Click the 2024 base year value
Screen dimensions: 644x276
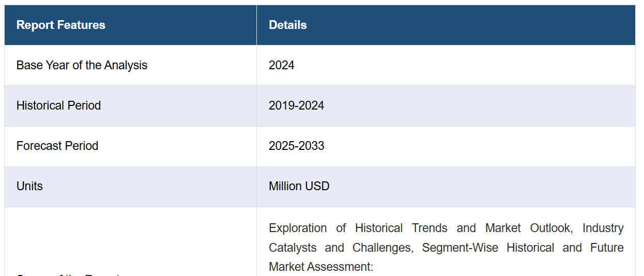(281, 65)
